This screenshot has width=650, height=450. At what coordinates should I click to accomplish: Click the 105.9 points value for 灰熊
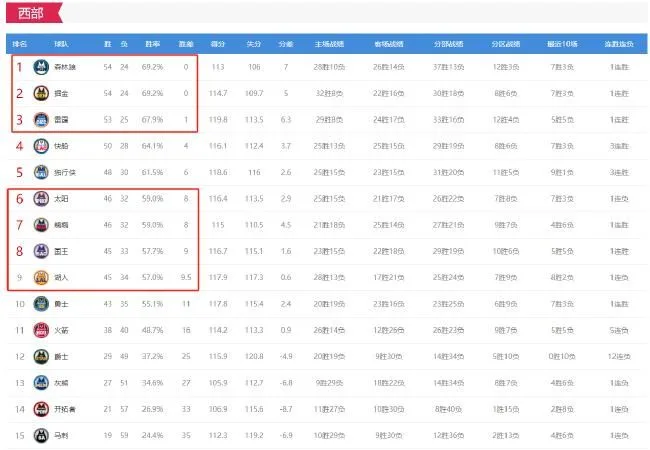tap(218, 383)
